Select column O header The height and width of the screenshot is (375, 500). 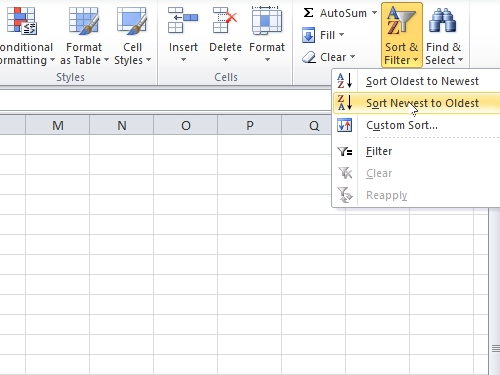186,125
